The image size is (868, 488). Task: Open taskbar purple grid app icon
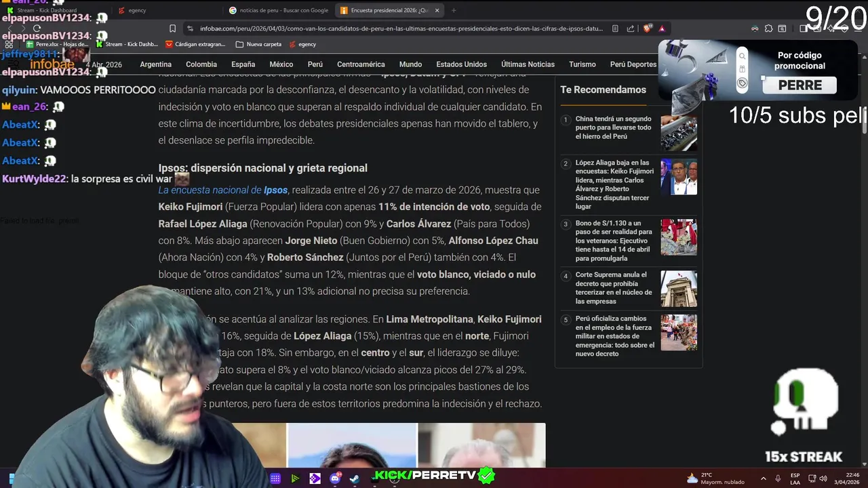(275, 479)
